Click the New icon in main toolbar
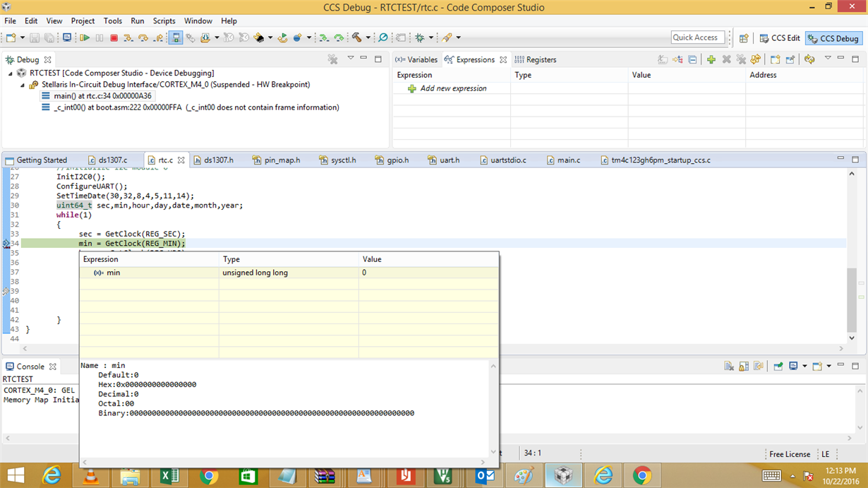 click(11, 37)
